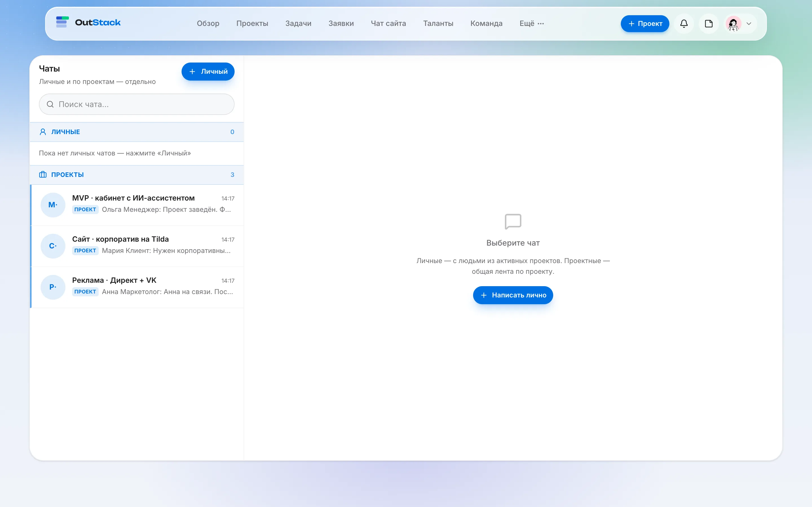Image resolution: width=812 pixels, height=507 pixels.
Task: Open the documents file icon
Action: point(709,23)
